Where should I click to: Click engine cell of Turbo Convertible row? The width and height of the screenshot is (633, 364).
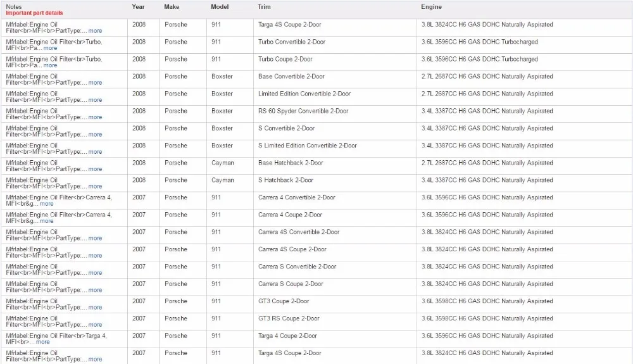[x=480, y=42]
